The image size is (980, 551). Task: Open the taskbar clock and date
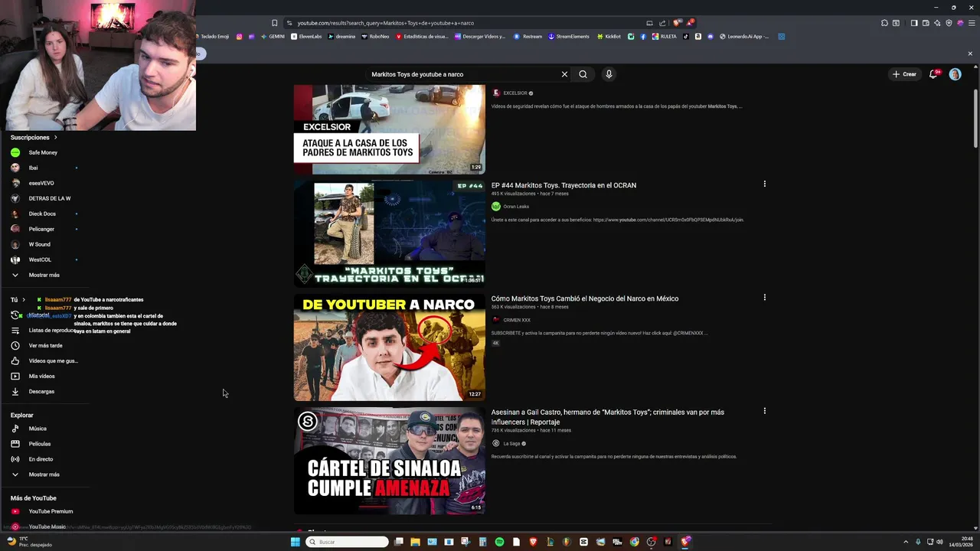[961, 542]
